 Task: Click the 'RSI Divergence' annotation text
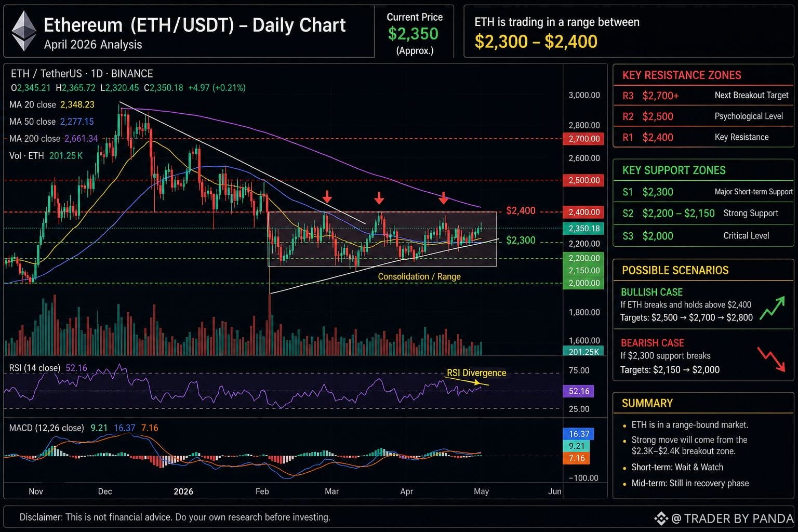476,373
